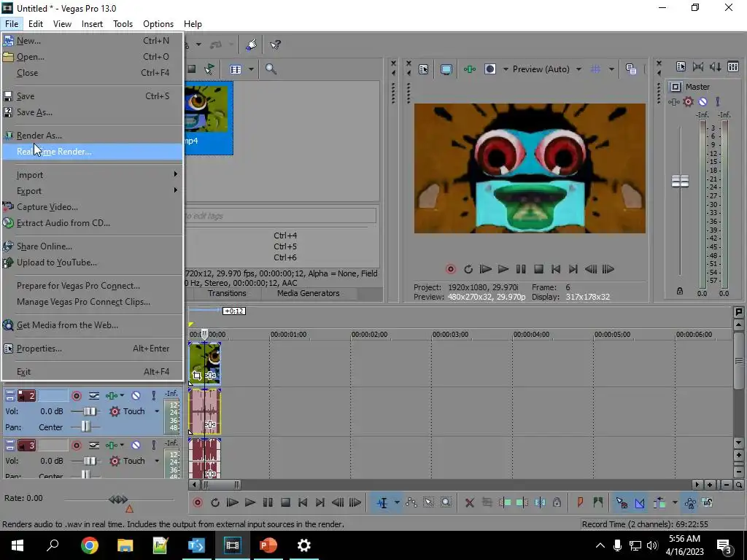Expand auto ripple dropdown arrow
Image resolution: width=747 pixels, height=560 pixels.
(x=674, y=502)
